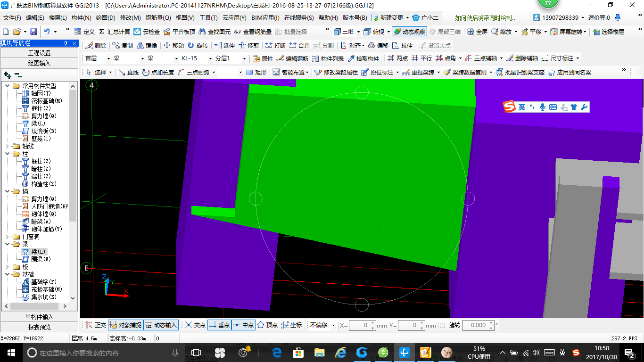
Task: Toggle 顶点 vertex snap
Action: [x=267, y=325]
